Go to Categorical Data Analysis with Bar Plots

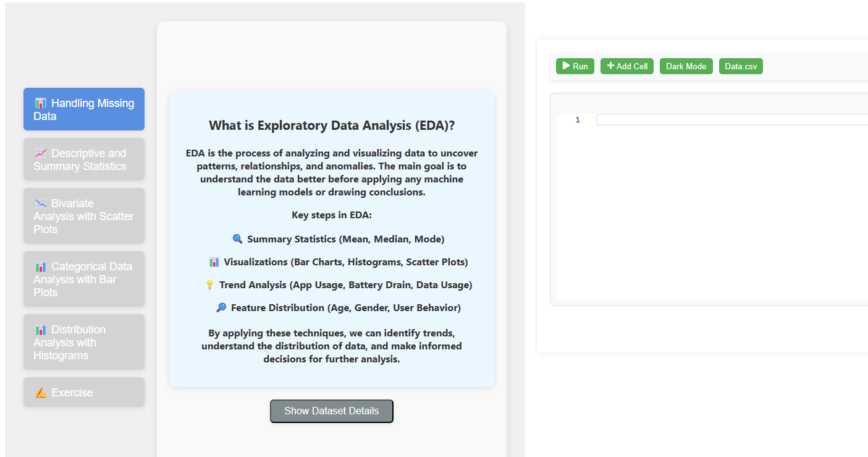tap(84, 279)
